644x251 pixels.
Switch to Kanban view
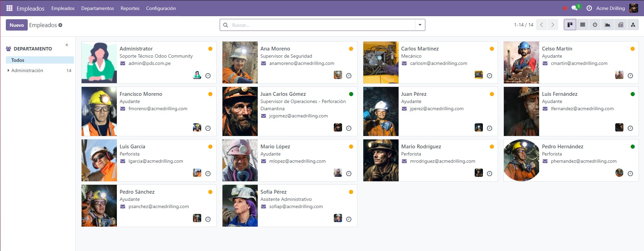tap(570, 25)
